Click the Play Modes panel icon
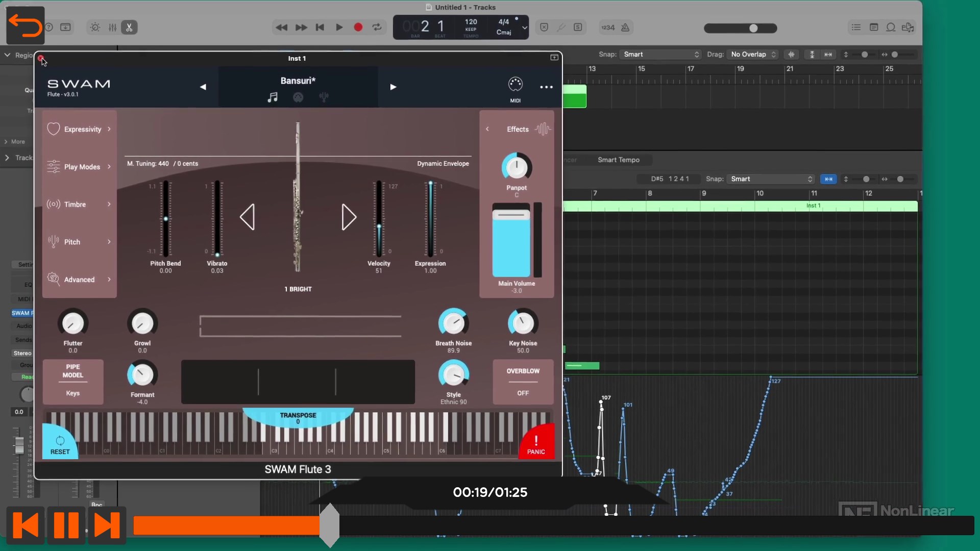Viewport: 980px width, 551px height. (54, 166)
